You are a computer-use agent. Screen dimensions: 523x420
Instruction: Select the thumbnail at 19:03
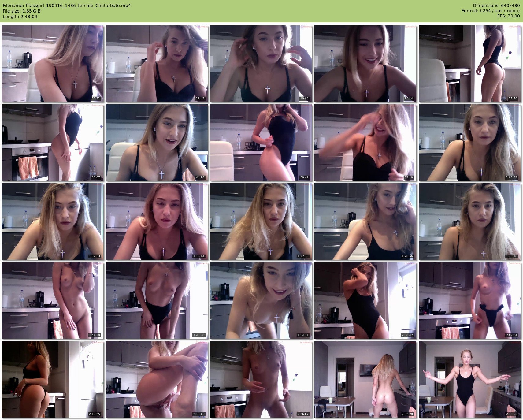[261, 64]
